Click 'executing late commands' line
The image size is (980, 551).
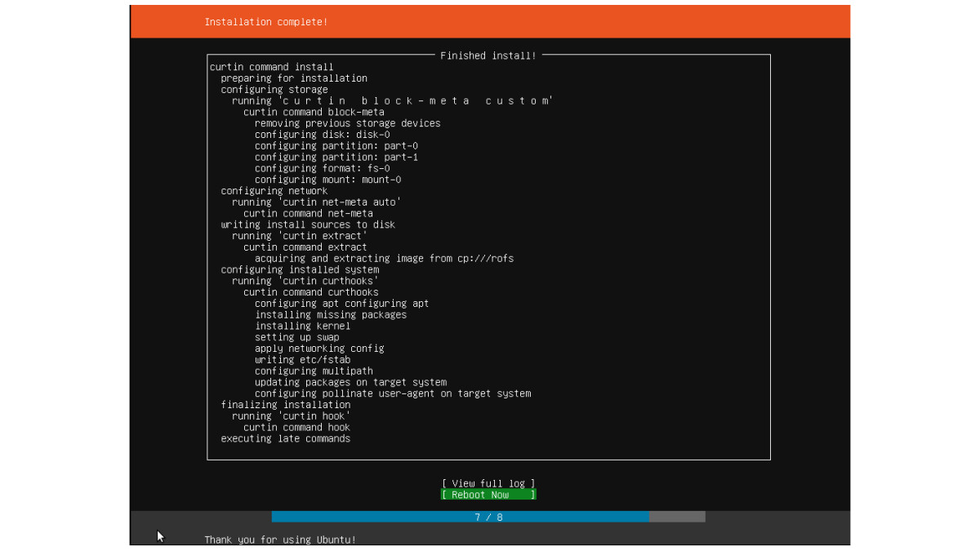(286, 439)
